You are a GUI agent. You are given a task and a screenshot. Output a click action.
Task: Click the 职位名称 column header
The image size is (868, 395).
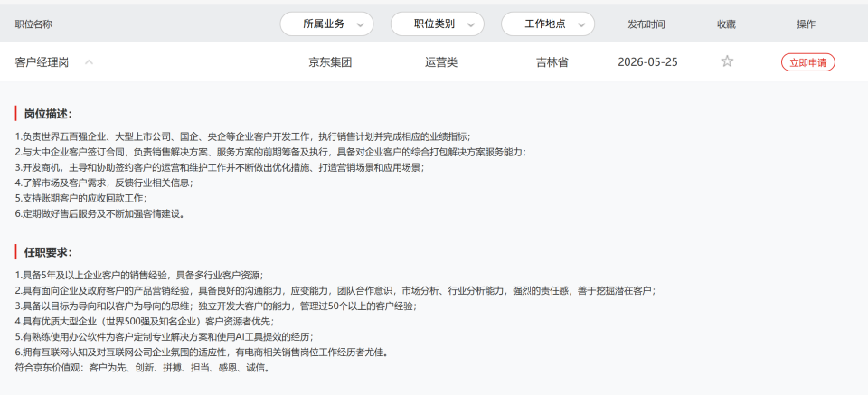33,24
